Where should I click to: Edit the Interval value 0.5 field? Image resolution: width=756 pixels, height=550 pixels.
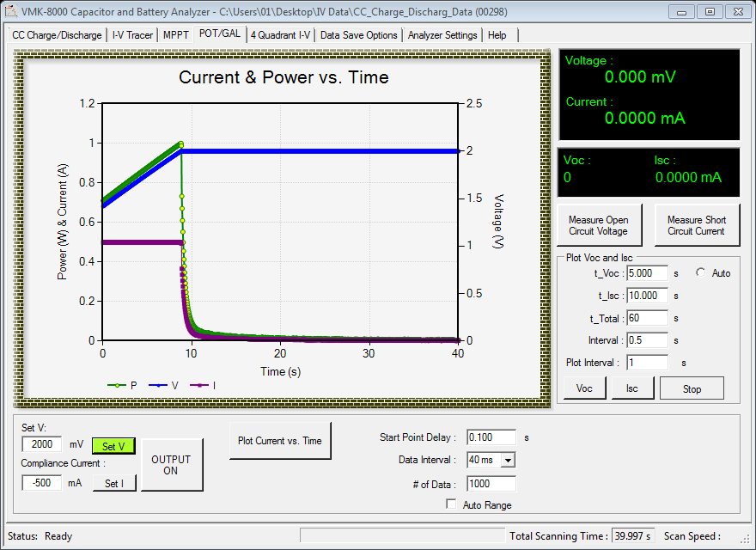(x=647, y=340)
